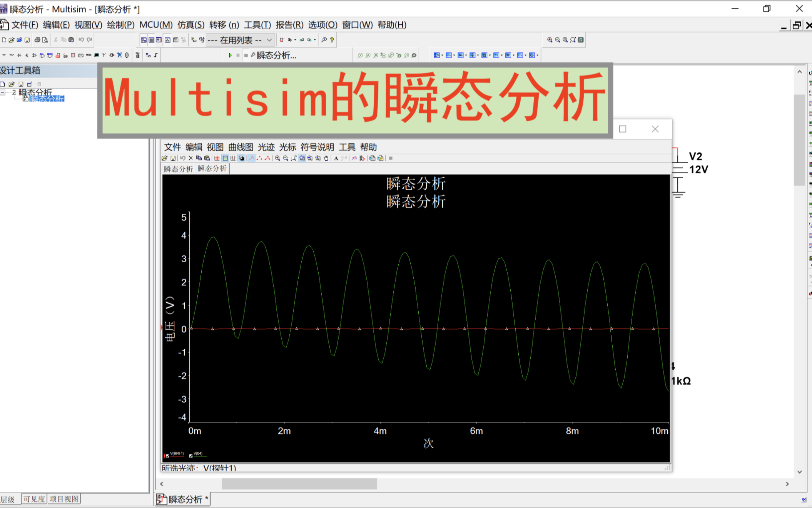Viewport: 812px width, 508px height.
Task: Select the zoom-in magnifier in the grapher
Action: (x=277, y=158)
